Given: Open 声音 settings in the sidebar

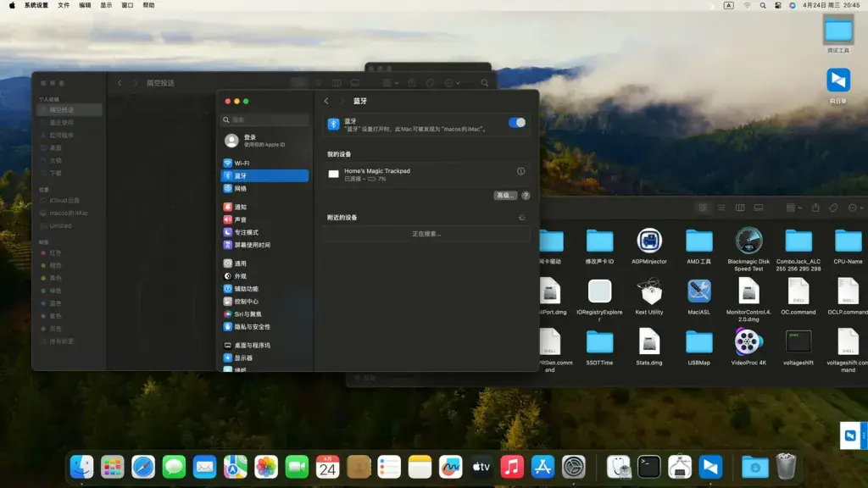Looking at the screenshot, I should point(265,219).
